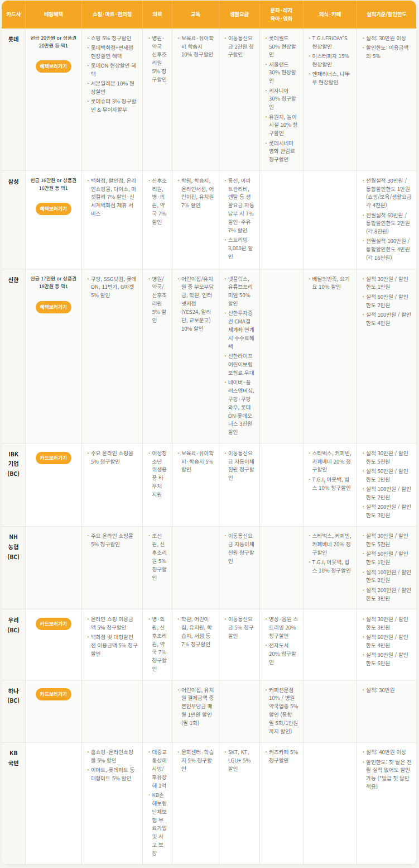The image size is (419, 868).
Task: Click 조산원, 산후조리원 5% 청구할인 cell
Action: 159,556
